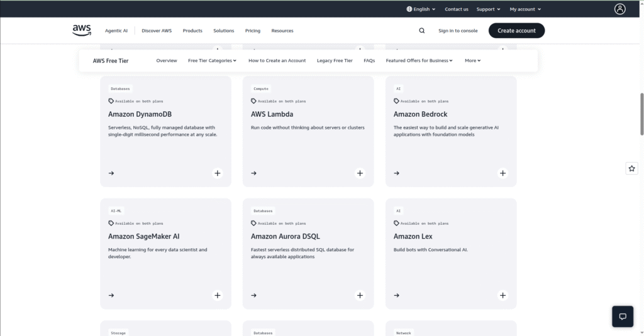
Task: Expand Amazon Aurora DSQL card with plus icon
Action: 360,295
